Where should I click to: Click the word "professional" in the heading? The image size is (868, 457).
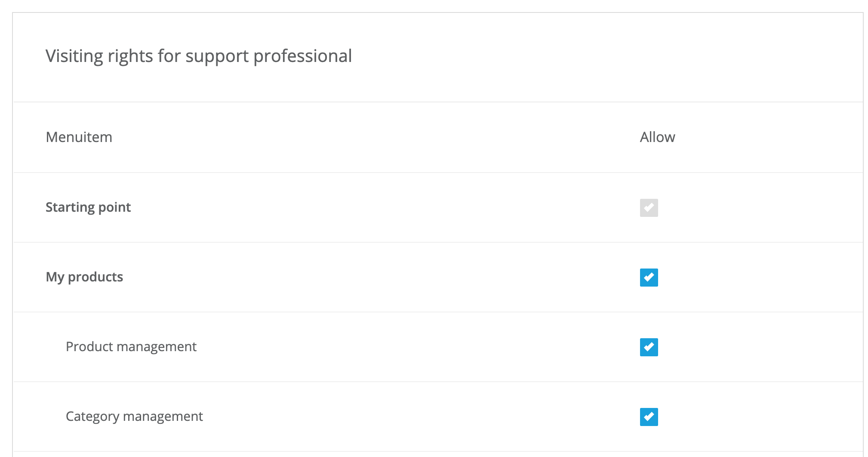pyautogui.click(x=302, y=56)
